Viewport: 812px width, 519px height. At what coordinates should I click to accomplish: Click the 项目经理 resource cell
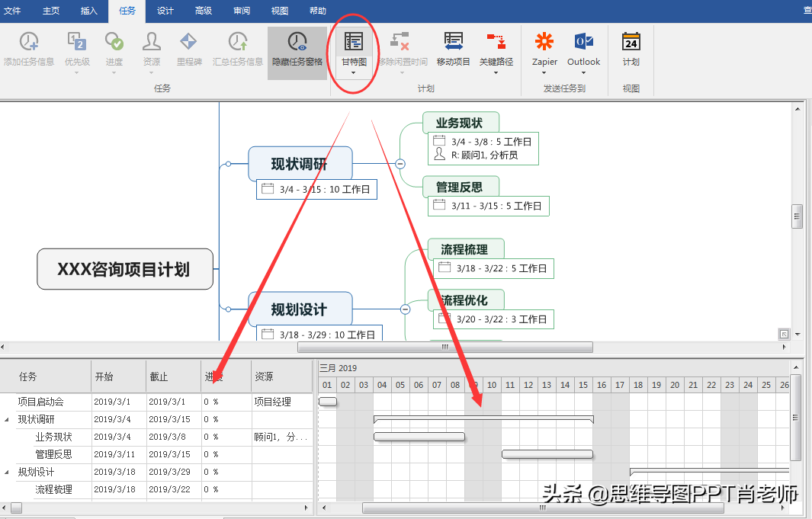point(281,402)
